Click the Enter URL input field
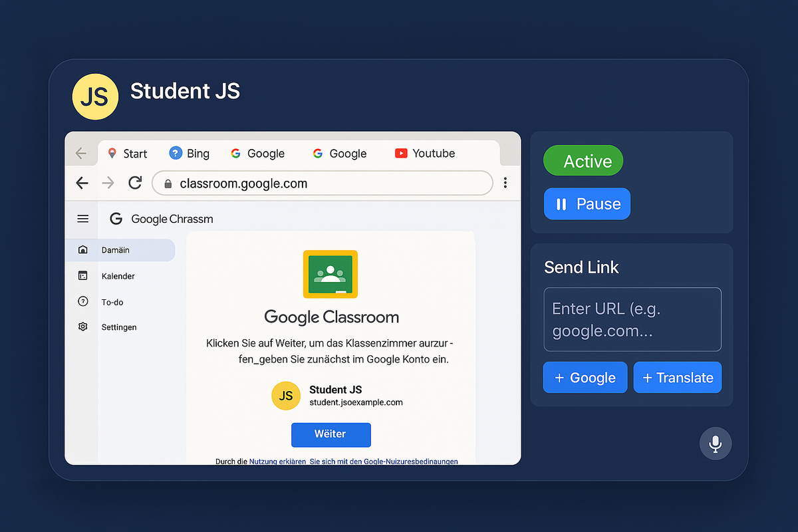Viewport: 798px width, 532px height. click(632, 319)
